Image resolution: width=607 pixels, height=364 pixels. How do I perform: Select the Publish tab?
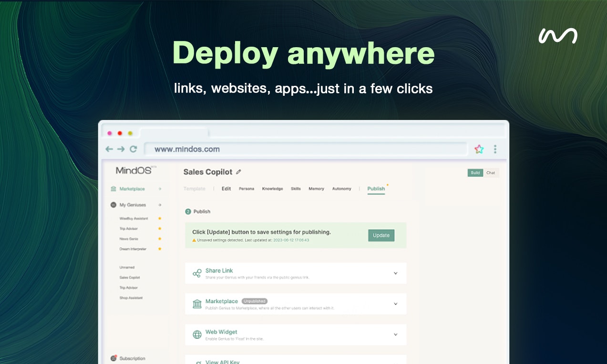[376, 189]
